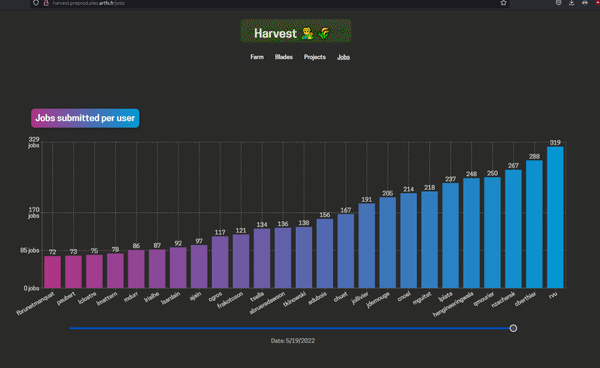Click the browser address bar URL
Viewport: 600px width, 368px height.
88,3
